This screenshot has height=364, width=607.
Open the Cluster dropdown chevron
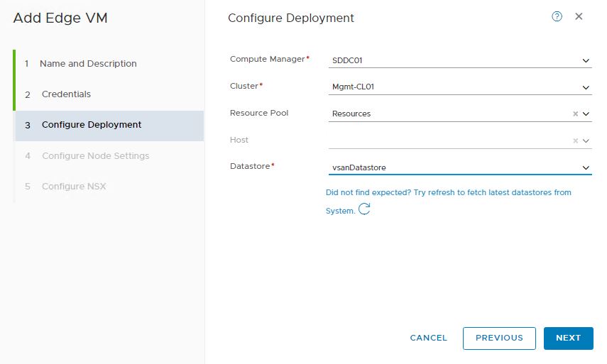[586, 87]
